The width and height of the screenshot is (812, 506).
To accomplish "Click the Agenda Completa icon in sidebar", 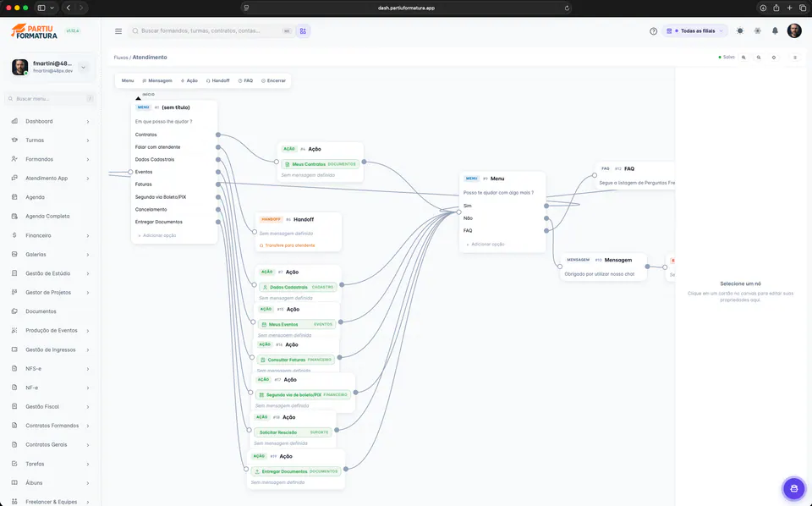I will pos(14,216).
